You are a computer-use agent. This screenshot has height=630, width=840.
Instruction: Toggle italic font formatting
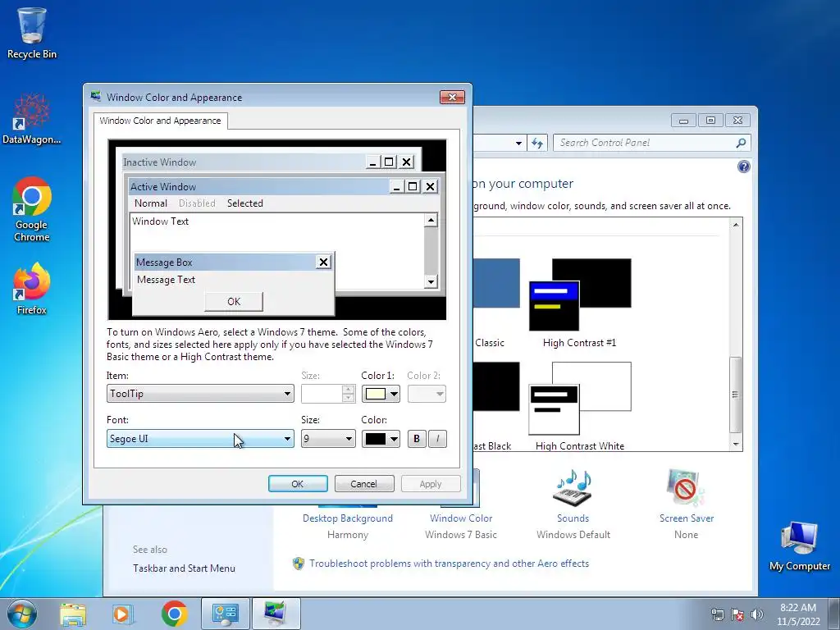[x=437, y=439]
